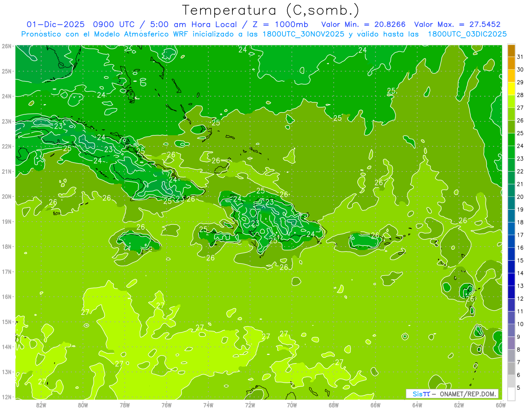Click the legend swatch between 25 and 26
This screenshot has height=411, width=532.
point(511,127)
